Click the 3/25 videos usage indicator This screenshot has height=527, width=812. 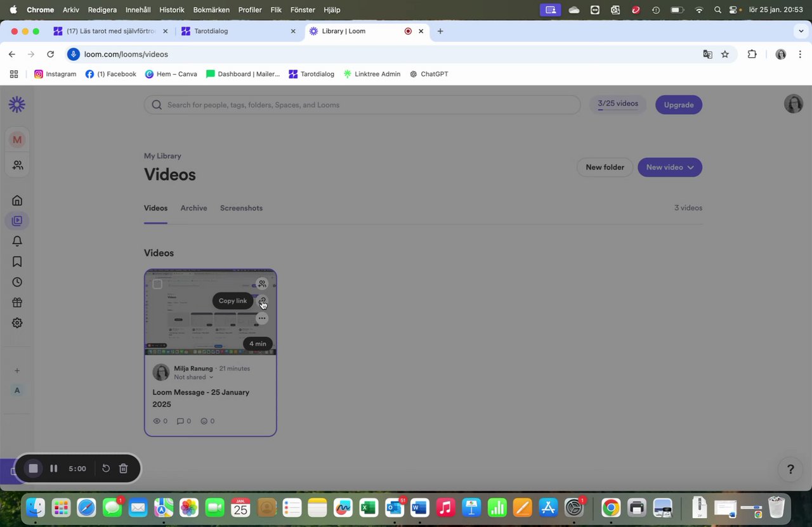point(618,104)
